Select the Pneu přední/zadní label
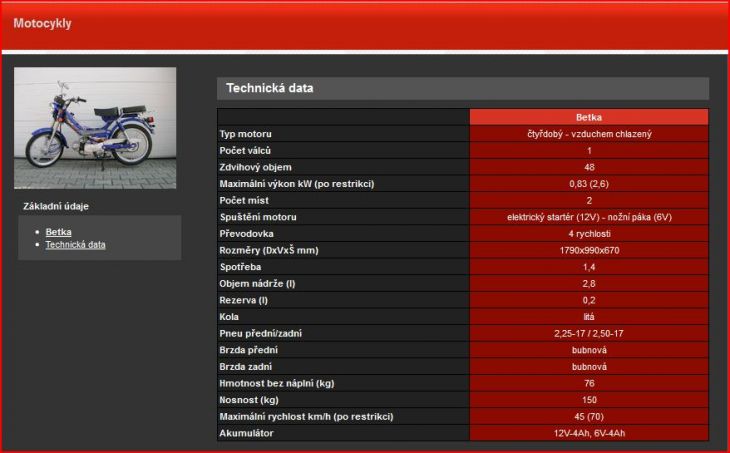This screenshot has height=453, width=730. 261,333
